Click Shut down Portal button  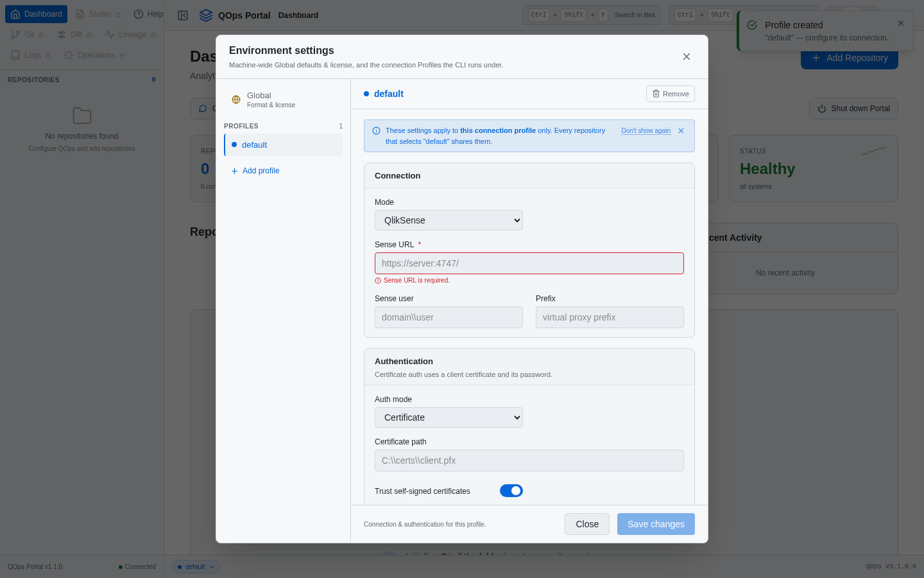(x=853, y=109)
